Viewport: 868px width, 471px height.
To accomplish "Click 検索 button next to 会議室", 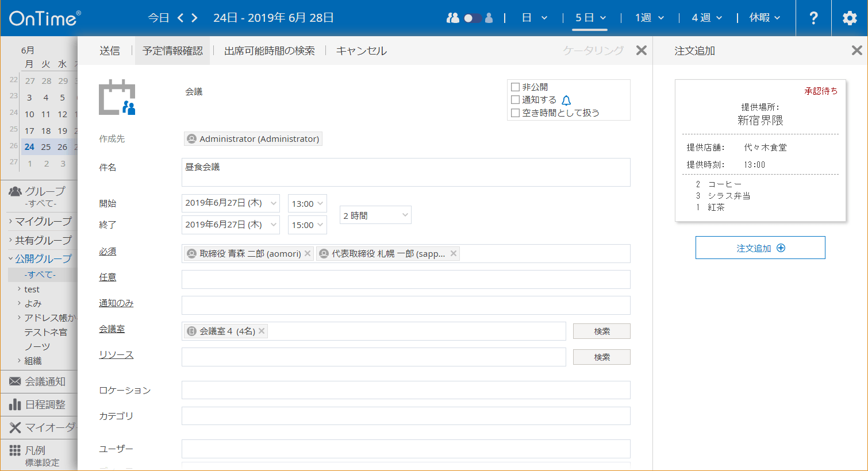I will pyautogui.click(x=601, y=331).
